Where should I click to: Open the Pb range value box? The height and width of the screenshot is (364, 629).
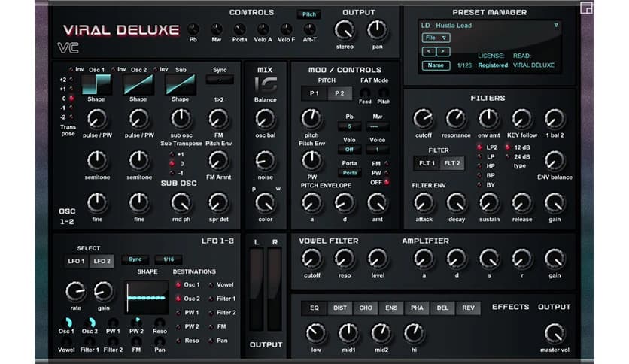pyautogui.click(x=349, y=126)
